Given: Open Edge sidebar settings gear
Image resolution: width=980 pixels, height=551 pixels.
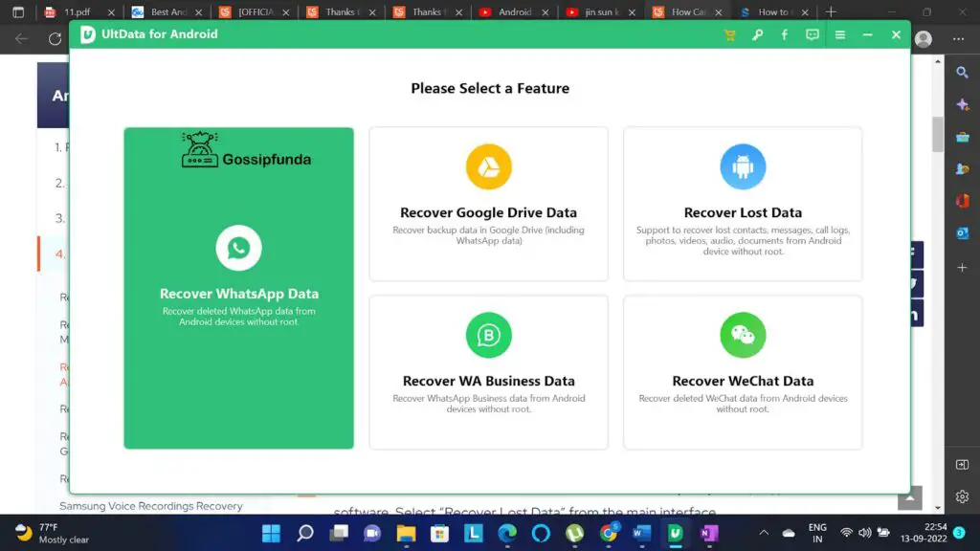Looking at the screenshot, I should coord(963,496).
